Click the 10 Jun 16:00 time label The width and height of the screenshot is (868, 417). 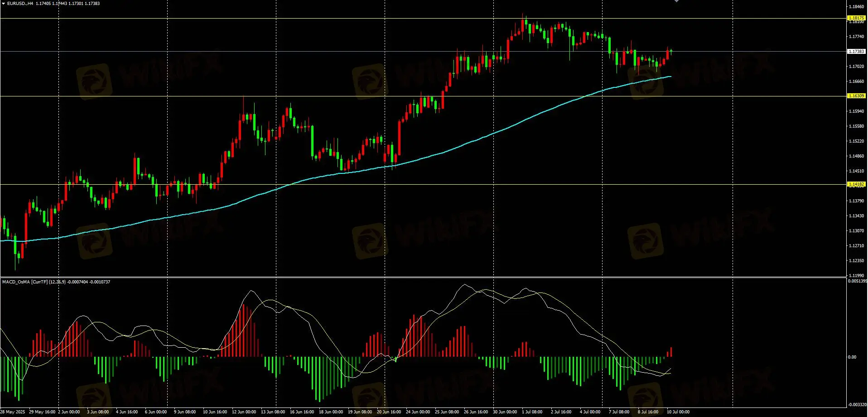pyautogui.click(x=215, y=412)
